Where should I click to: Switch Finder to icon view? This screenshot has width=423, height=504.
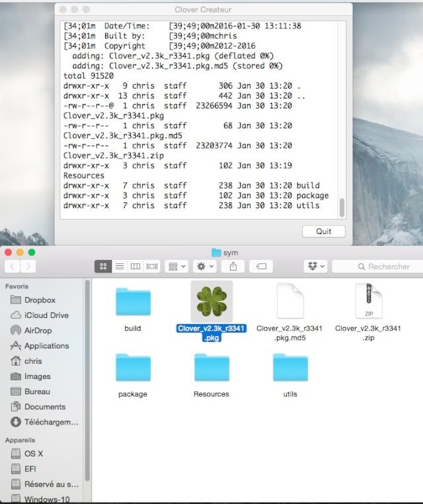103,267
